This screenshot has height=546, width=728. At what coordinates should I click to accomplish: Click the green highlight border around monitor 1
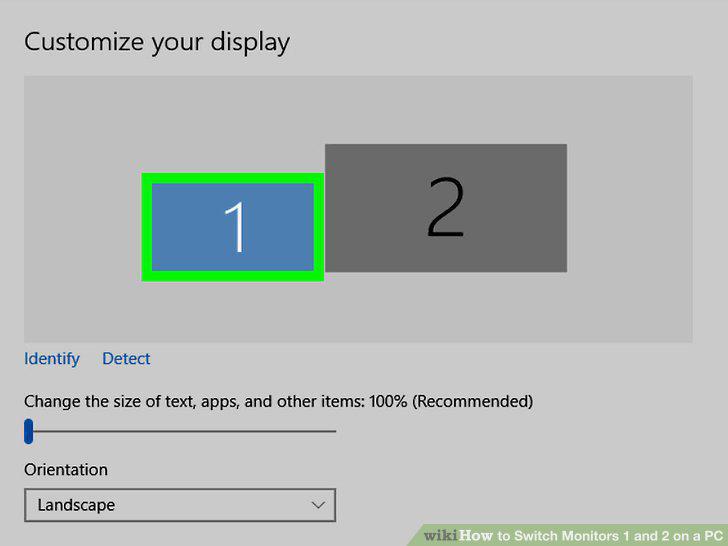tap(233, 178)
